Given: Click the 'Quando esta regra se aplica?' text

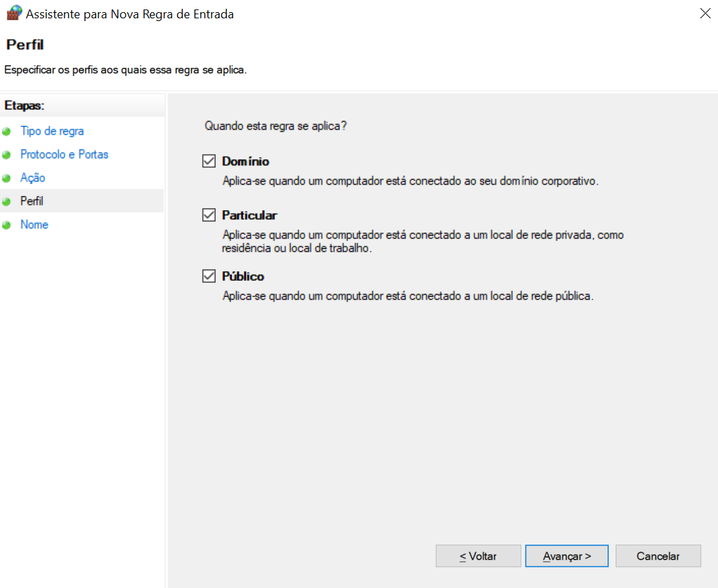Looking at the screenshot, I should click(x=276, y=126).
